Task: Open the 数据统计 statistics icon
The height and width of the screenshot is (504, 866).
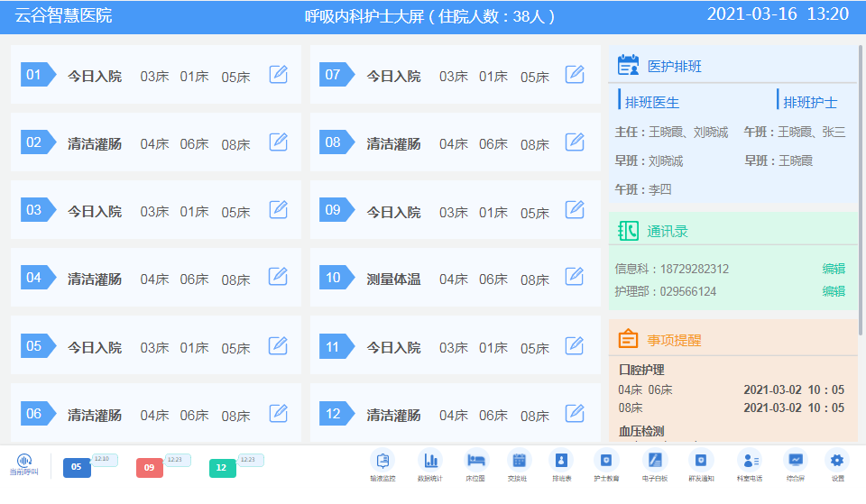Action: pos(431,459)
